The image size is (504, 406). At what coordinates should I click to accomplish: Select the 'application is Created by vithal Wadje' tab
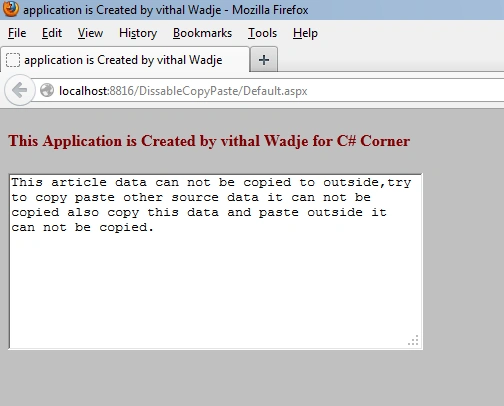click(x=125, y=60)
